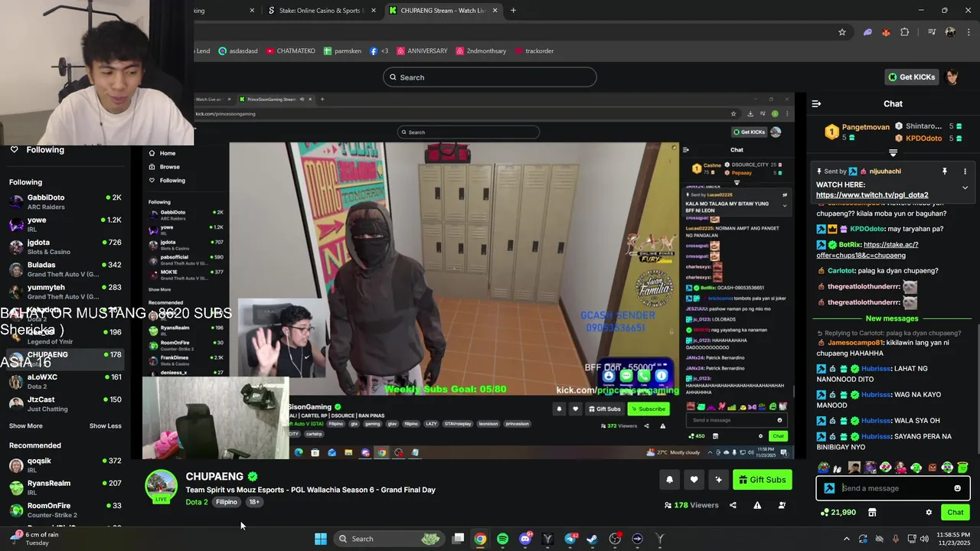Open more options on the pinned message
Viewport: 980px width, 551px height.
tap(965, 171)
